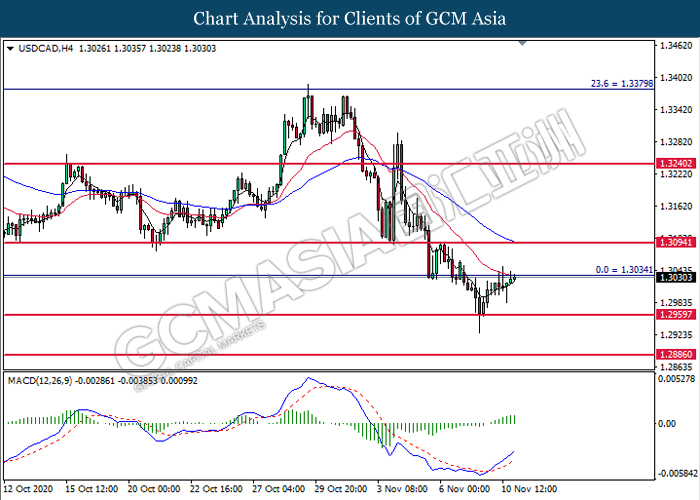Click the triangle arrow beside USDCAD,H4
The width and height of the screenshot is (700, 500).
(x=10, y=47)
